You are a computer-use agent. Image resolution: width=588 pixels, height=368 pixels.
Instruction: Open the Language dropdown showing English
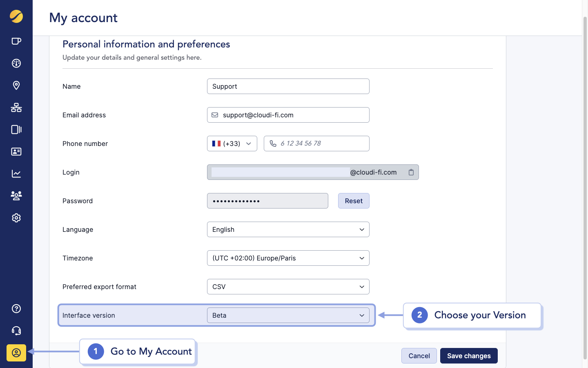coord(288,229)
